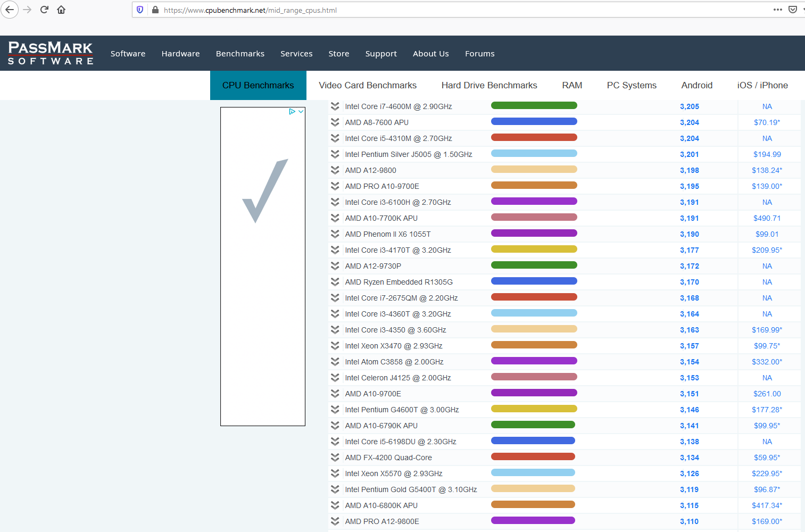Open AMD A10-7700K APU link
805x532 pixels.
click(381, 218)
